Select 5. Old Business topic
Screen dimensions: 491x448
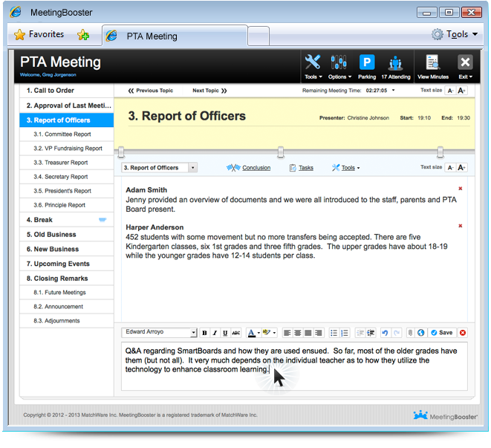tap(66, 234)
